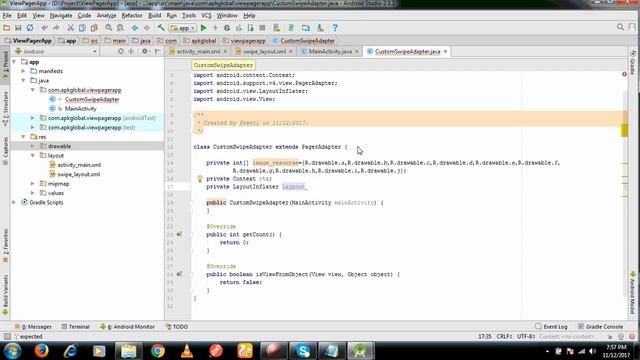Open Skype from the Windows taskbar
Screen dimensions: 640x360
(x=302, y=351)
